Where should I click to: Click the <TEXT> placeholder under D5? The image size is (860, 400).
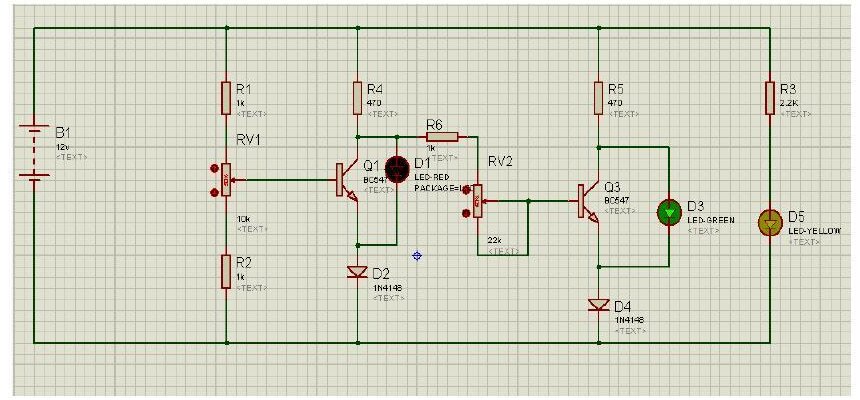(x=804, y=241)
